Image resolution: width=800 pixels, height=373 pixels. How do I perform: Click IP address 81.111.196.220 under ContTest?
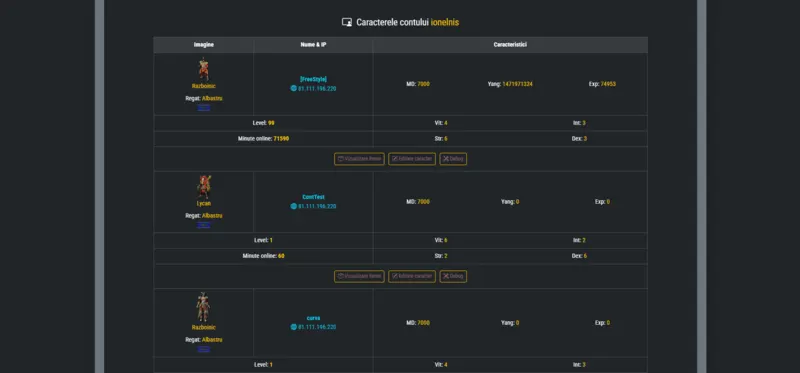317,206
